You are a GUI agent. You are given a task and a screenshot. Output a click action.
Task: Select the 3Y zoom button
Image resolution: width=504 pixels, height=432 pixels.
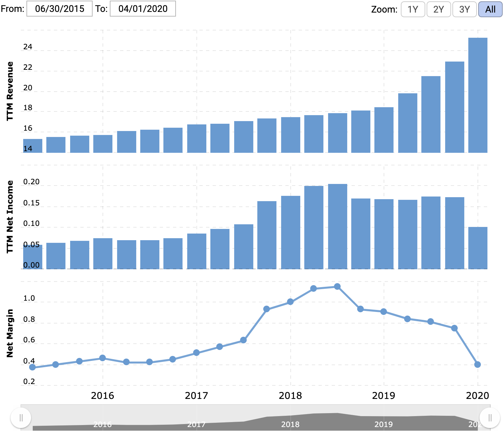click(464, 9)
